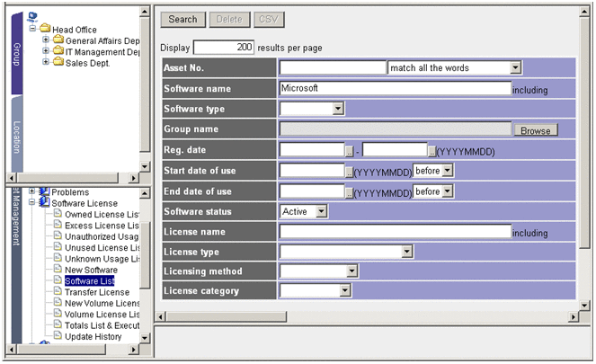Image resolution: width=596 pixels, height=364 pixels.
Task: Click the Unauthorized Usage page icon
Action: point(58,235)
